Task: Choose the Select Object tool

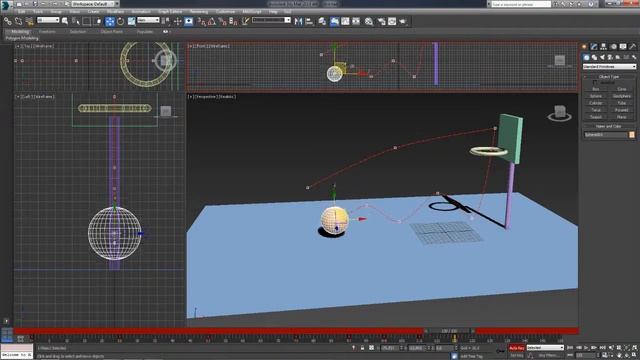Action: tap(65, 21)
